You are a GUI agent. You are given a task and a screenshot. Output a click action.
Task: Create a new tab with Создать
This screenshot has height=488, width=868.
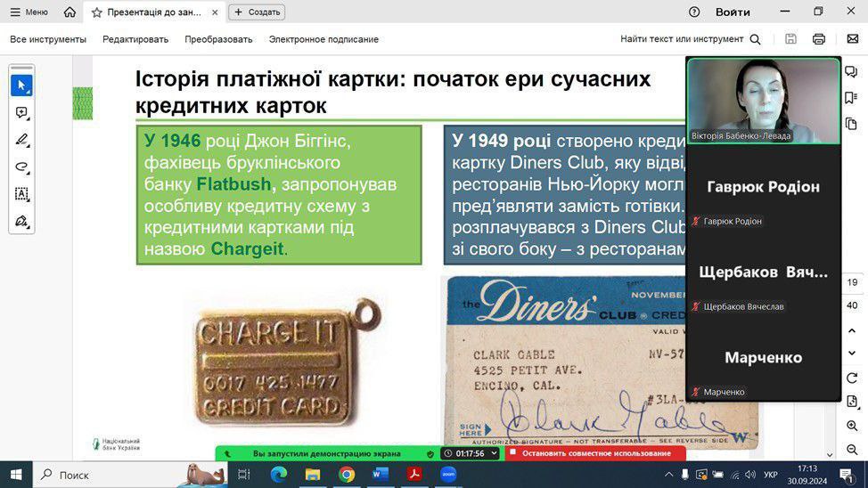(x=257, y=12)
